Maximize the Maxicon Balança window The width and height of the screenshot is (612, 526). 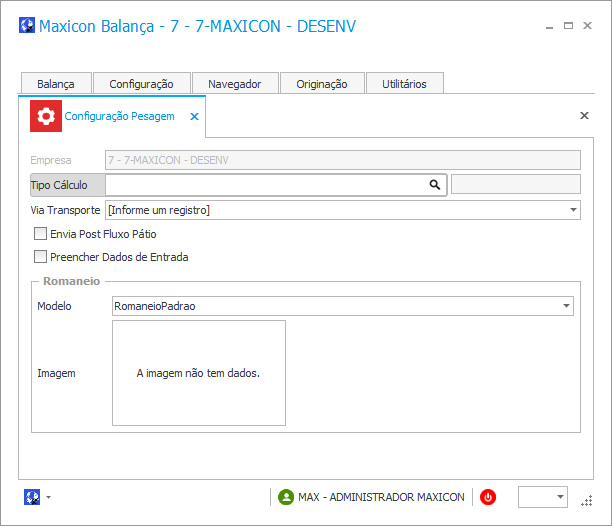pyautogui.click(x=568, y=26)
